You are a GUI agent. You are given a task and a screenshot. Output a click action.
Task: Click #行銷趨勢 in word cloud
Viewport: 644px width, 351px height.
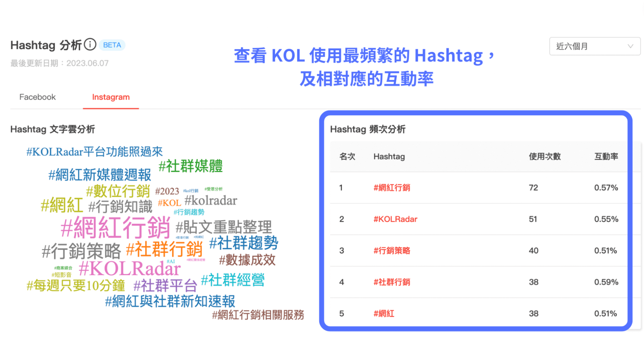(189, 212)
